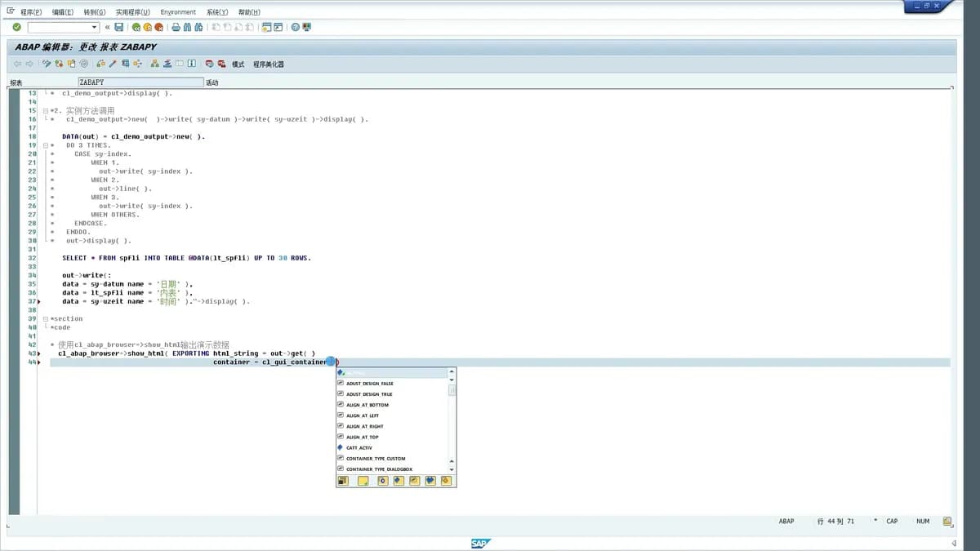This screenshot has width=980, height=551.
Task: Click the Where-Used List icon
Action: 138,64
